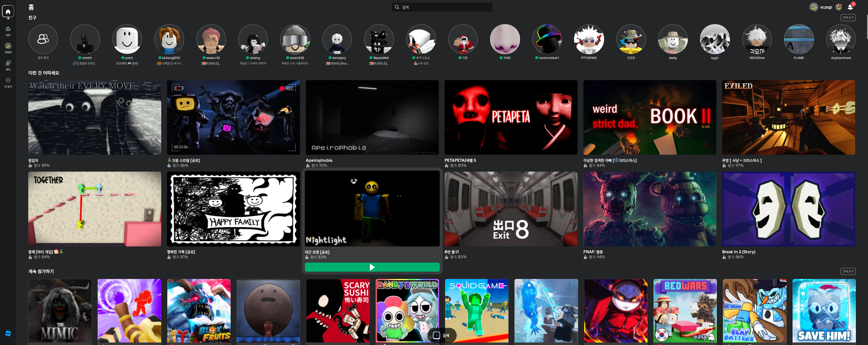
Task: Click the Add Friend circle icon
Action: (43, 39)
